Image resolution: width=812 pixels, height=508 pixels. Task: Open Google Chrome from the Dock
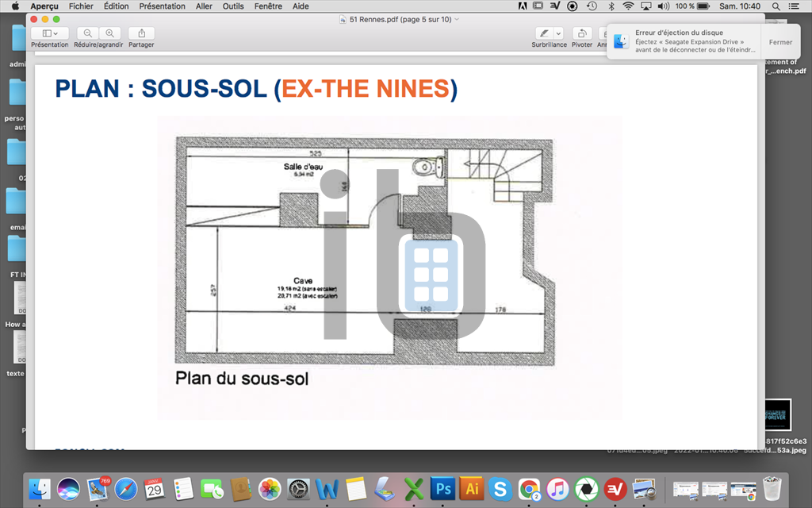(528, 487)
